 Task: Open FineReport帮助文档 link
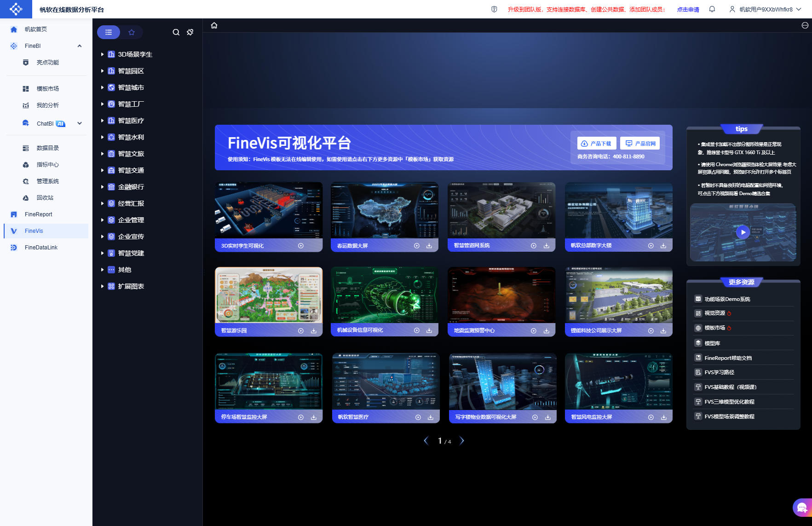(x=728, y=358)
